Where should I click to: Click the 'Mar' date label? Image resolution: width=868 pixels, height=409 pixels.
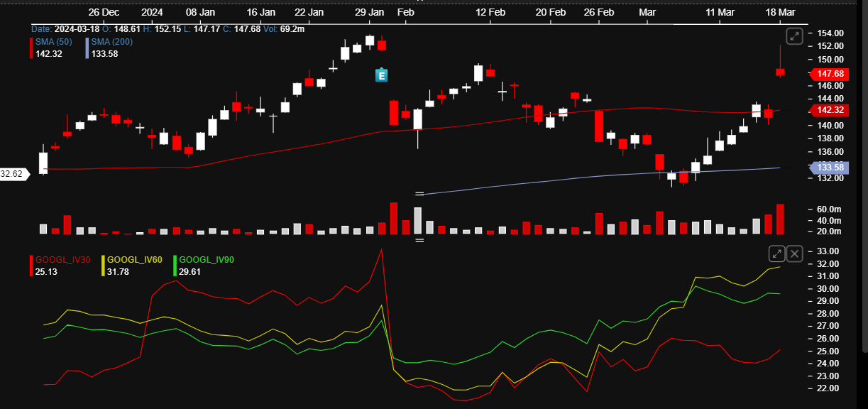pyautogui.click(x=647, y=13)
